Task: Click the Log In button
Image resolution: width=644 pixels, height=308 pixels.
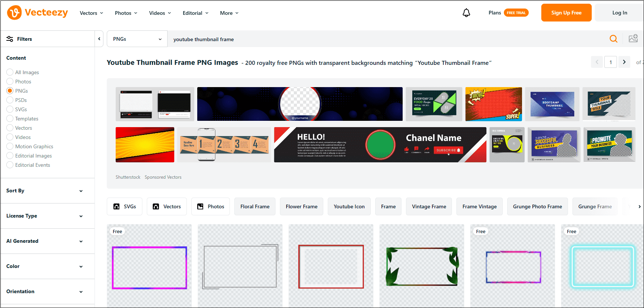Action: (620, 13)
